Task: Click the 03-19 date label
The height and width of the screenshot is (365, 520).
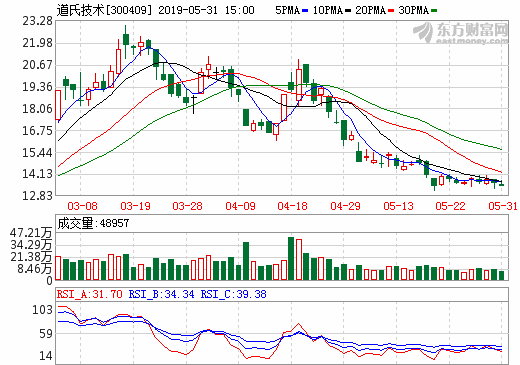Action: [x=135, y=206]
